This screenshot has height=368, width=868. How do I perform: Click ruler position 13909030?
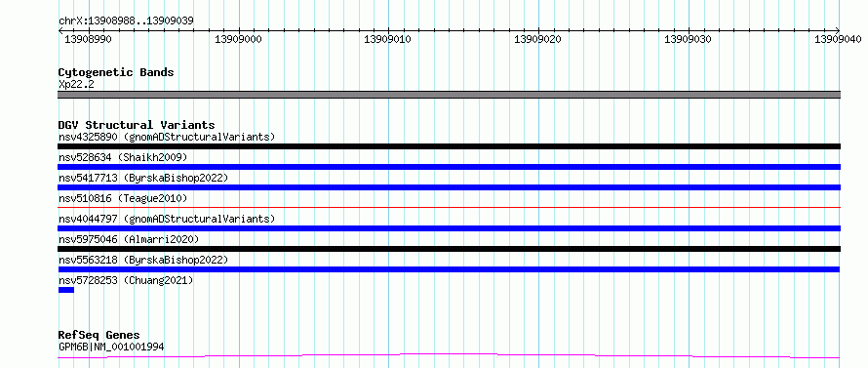[688, 39]
